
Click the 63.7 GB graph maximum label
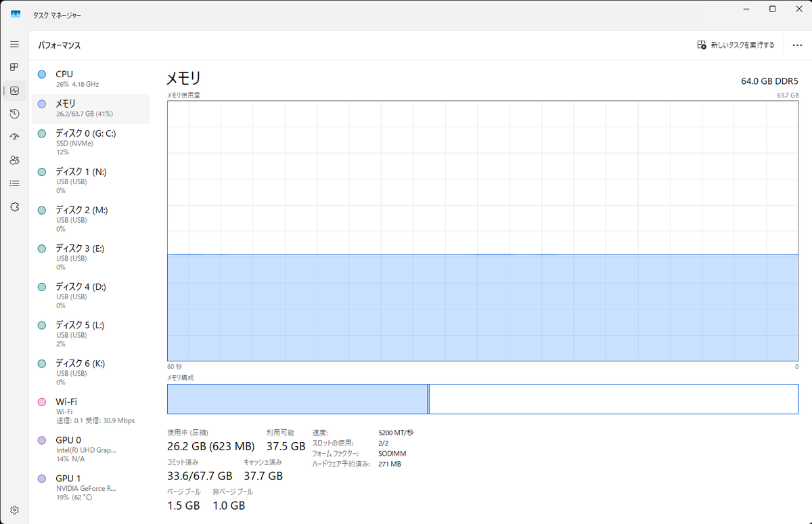(x=788, y=95)
